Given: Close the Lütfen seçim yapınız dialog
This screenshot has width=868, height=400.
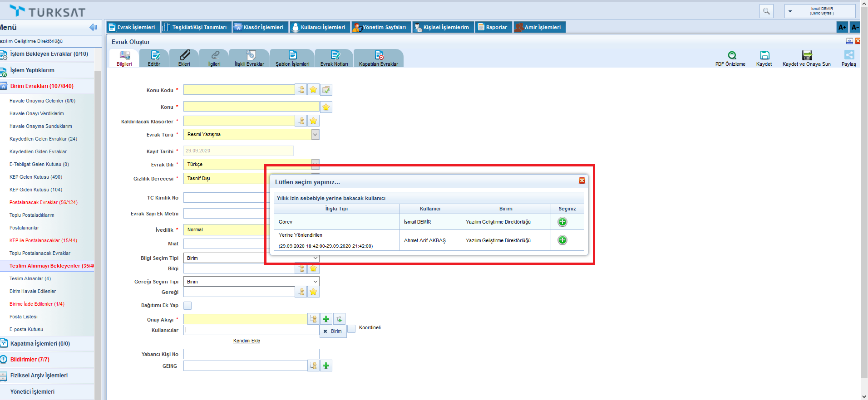Looking at the screenshot, I should click(582, 180).
